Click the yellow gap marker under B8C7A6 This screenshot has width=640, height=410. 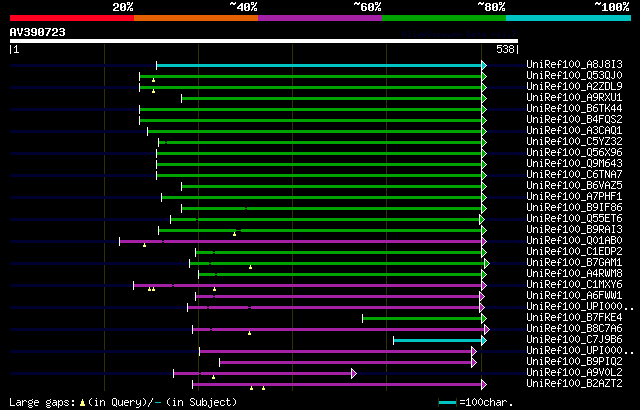[249, 333]
